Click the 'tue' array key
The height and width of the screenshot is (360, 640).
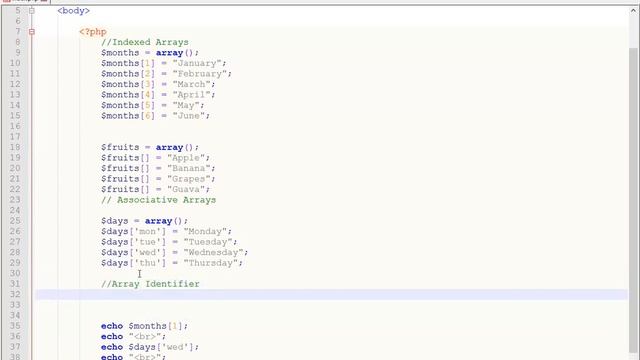pos(147,242)
